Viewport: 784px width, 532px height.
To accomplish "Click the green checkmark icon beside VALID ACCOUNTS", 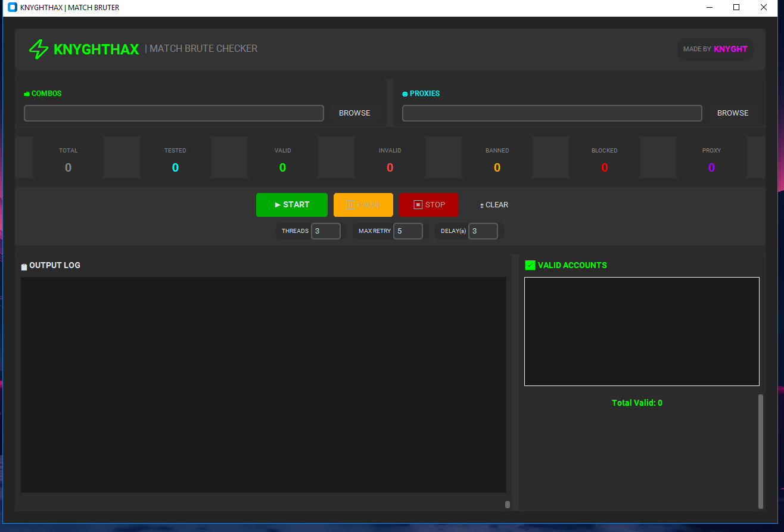I will pyautogui.click(x=530, y=265).
